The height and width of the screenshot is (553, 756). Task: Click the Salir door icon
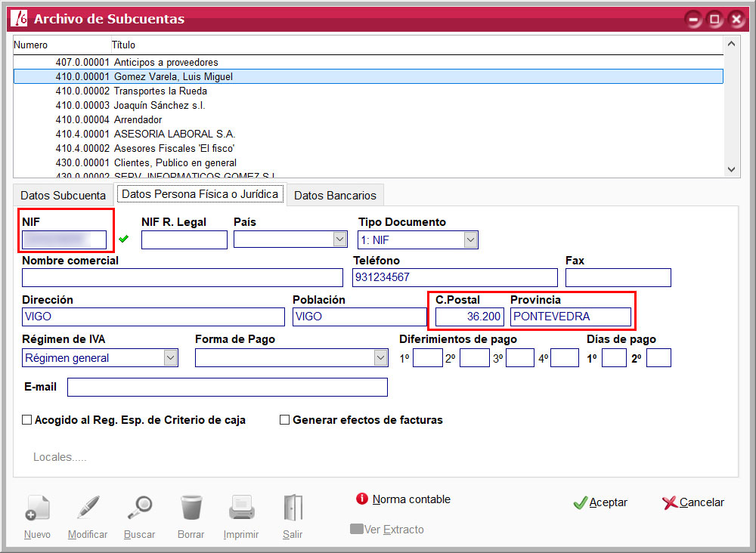293,508
